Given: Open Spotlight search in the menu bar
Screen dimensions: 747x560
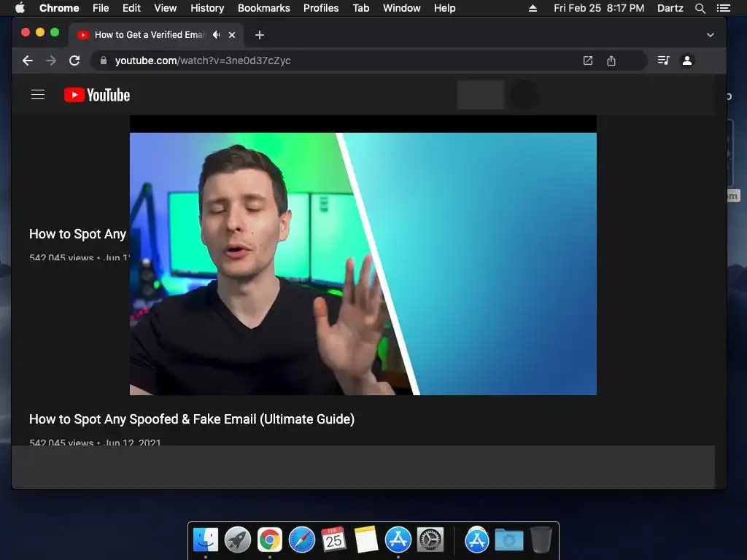Looking at the screenshot, I should pos(700,8).
